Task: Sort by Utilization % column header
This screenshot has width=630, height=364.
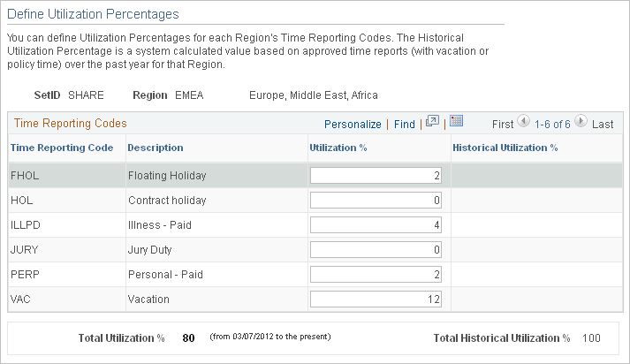Action: (x=338, y=148)
